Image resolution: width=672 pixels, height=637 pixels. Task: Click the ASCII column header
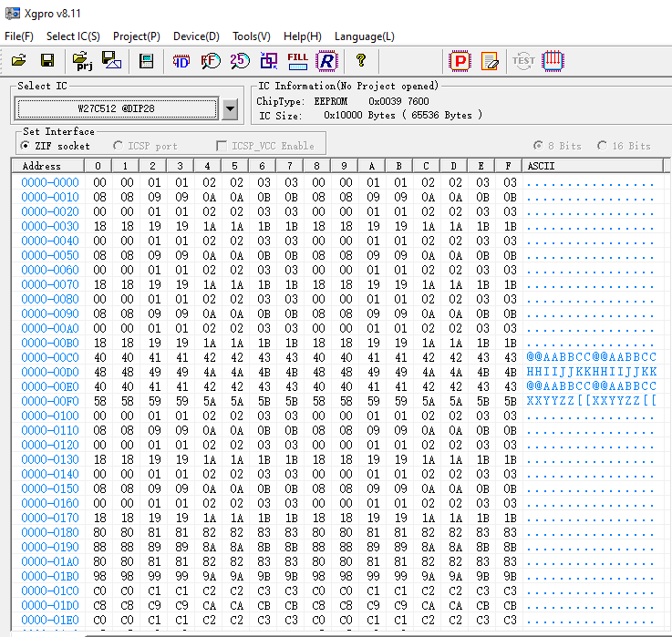593,166
